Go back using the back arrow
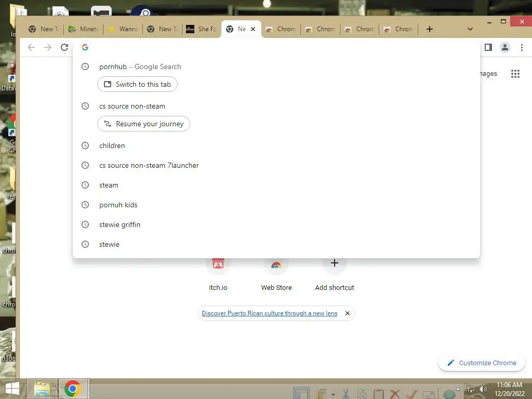This screenshot has width=532, height=399. [31, 47]
